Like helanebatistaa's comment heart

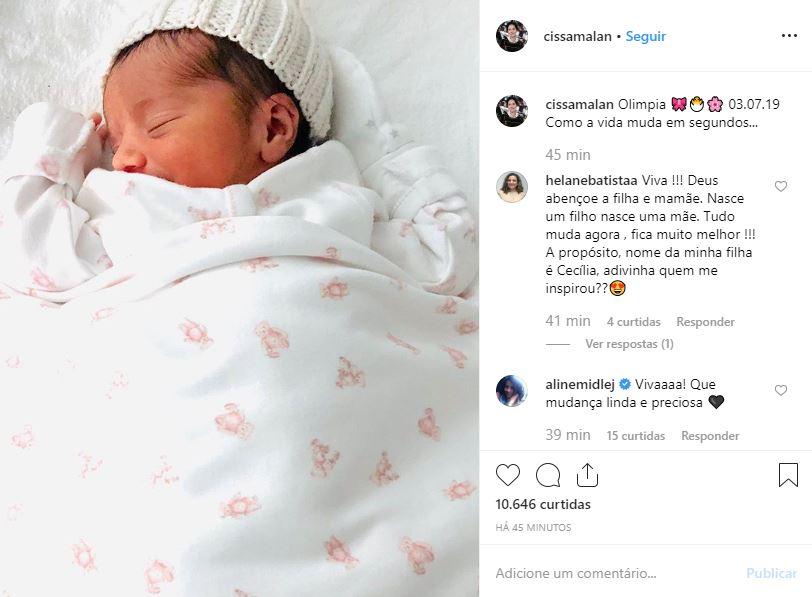click(x=781, y=186)
